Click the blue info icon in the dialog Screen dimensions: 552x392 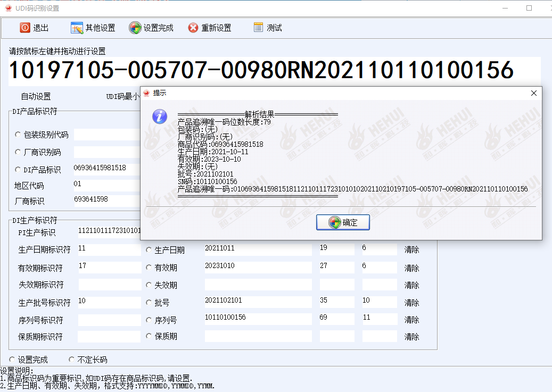[160, 116]
